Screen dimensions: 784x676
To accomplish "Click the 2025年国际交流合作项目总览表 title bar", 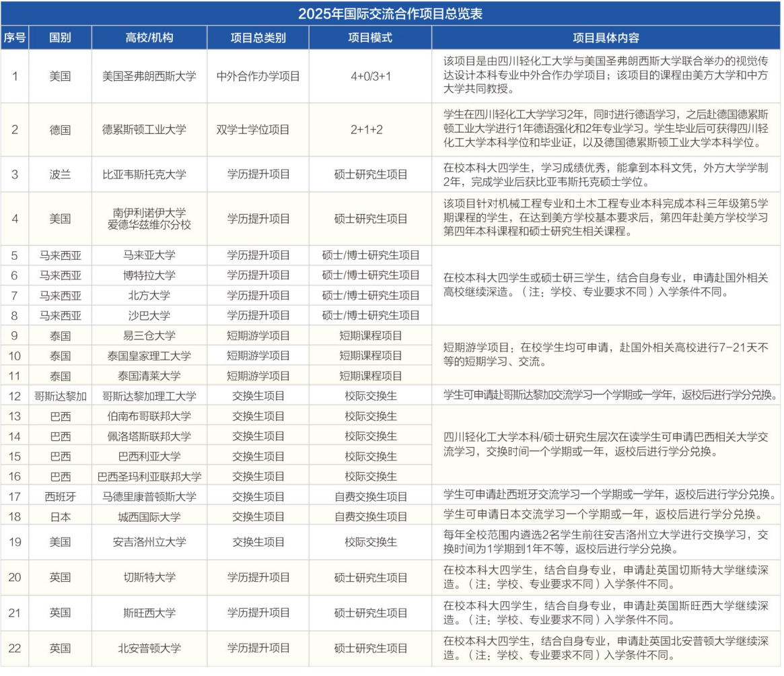I will [x=391, y=13].
